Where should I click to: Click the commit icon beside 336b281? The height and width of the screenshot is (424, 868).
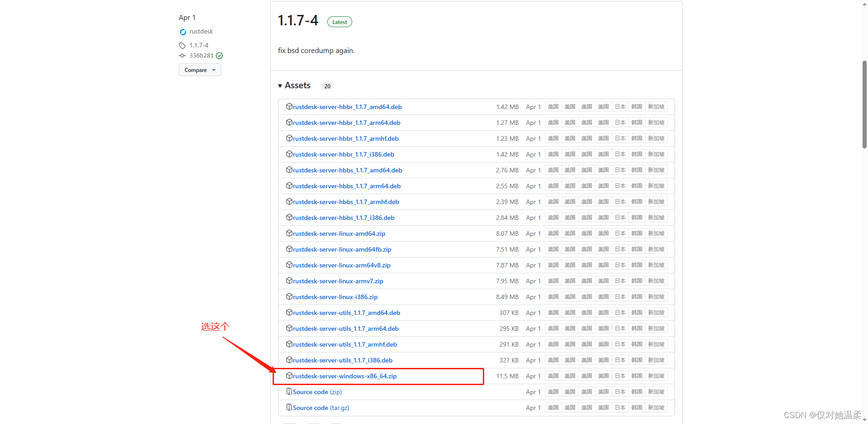182,56
